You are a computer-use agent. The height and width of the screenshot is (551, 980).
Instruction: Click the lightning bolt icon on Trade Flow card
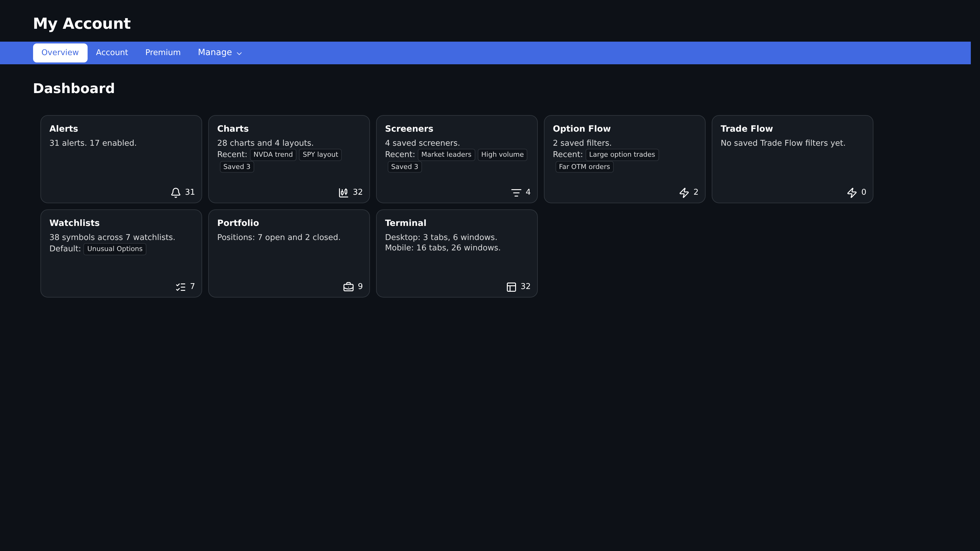(x=852, y=193)
